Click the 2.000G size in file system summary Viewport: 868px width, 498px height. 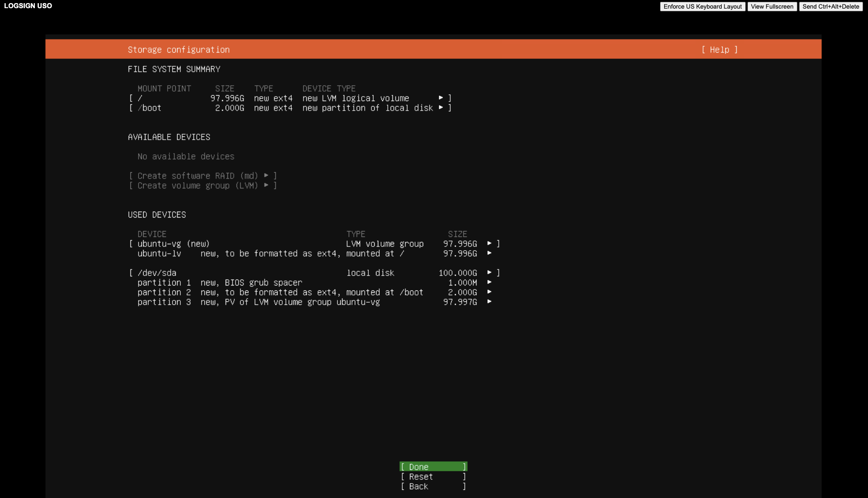[x=229, y=108]
